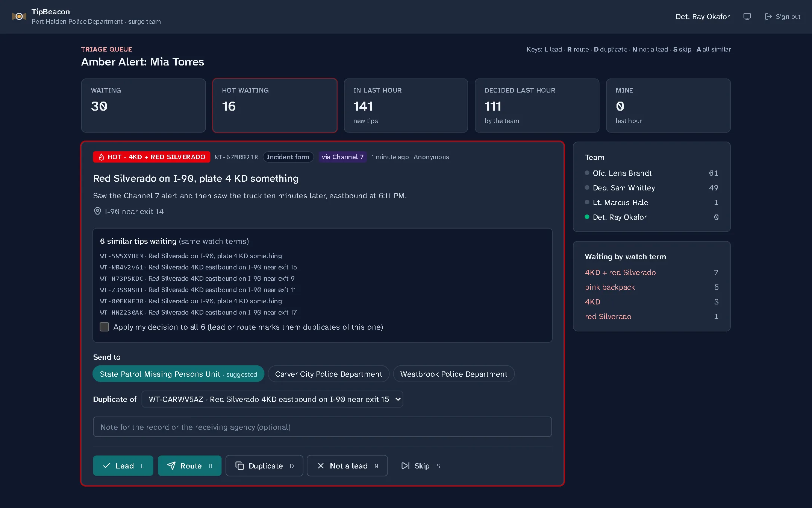
Task: Open the monitor display icon
Action: coord(747,17)
